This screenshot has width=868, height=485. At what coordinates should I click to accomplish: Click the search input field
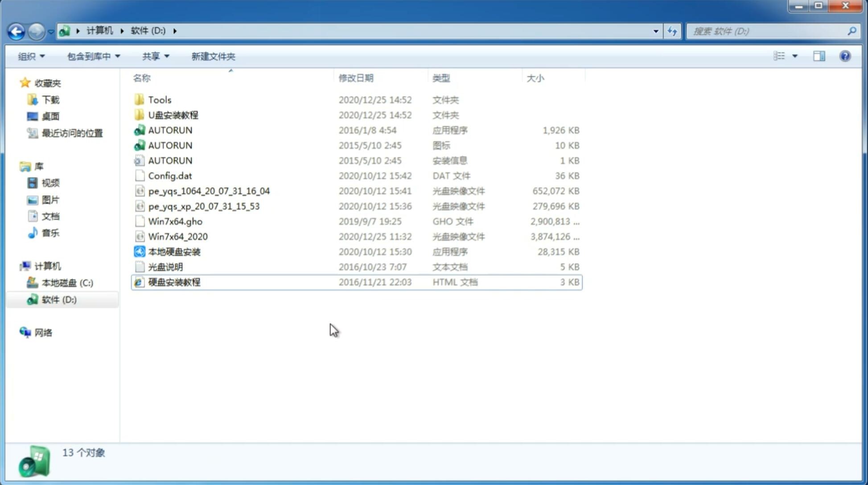[769, 30]
